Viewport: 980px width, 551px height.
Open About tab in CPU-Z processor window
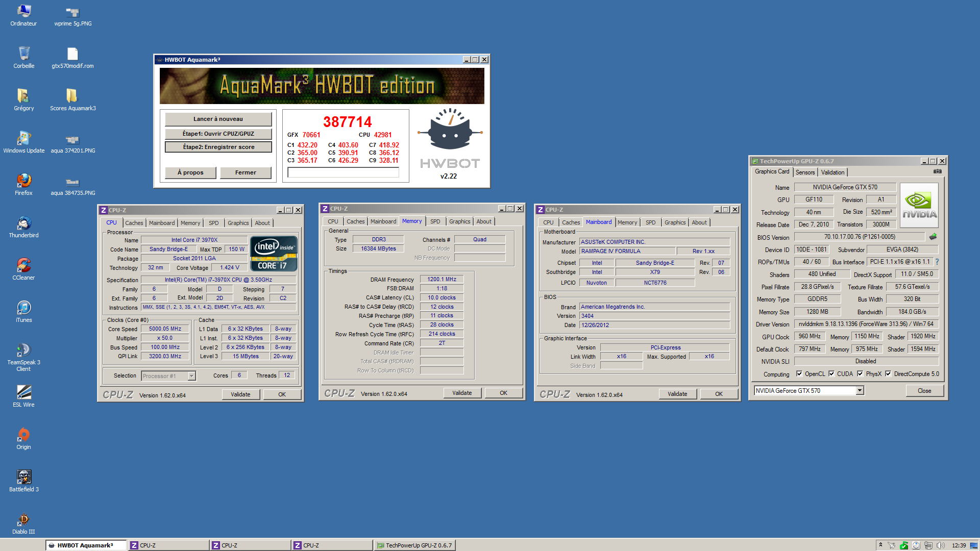pos(262,223)
